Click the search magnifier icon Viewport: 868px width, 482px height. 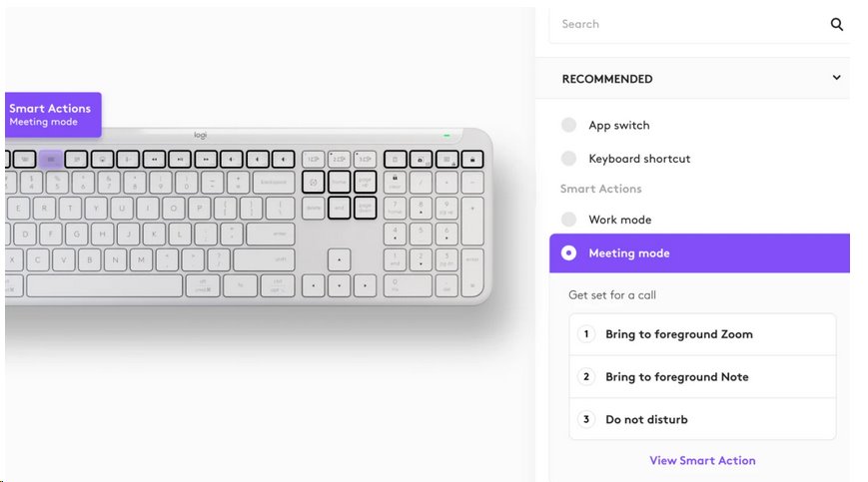coord(837,25)
